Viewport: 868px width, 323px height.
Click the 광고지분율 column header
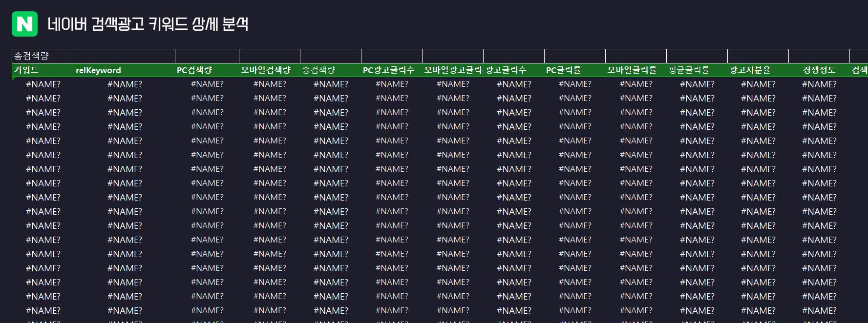click(758, 70)
